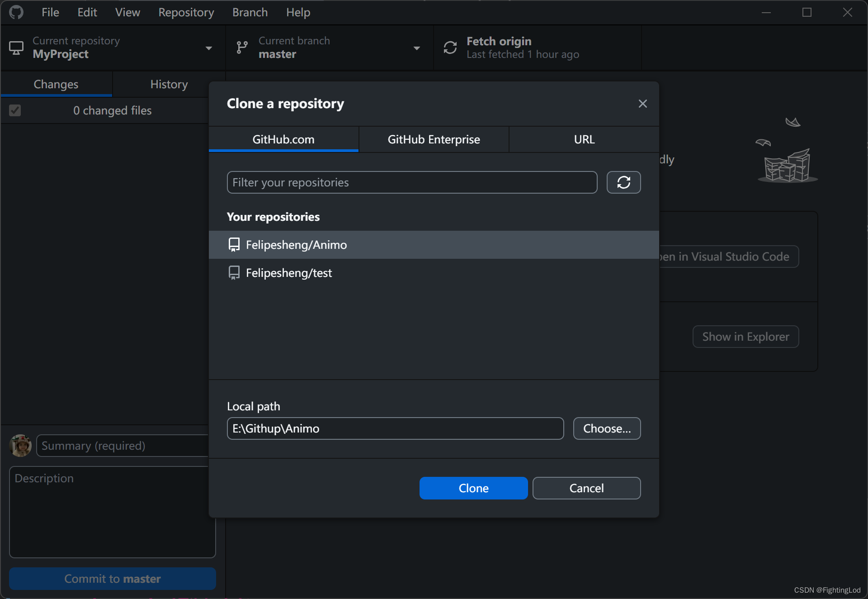868x599 pixels.
Task: Click Show in Explorer button
Action: coord(745,337)
